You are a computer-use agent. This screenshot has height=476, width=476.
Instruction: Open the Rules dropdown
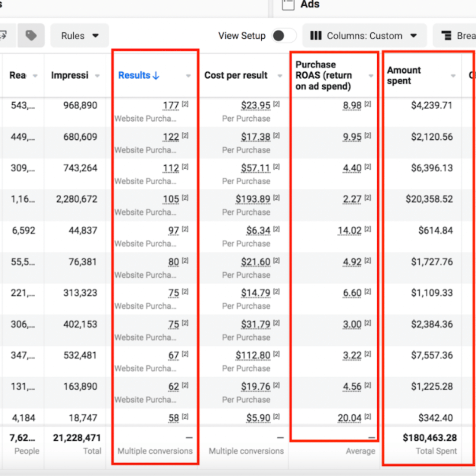pyautogui.click(x=80, y=36)
